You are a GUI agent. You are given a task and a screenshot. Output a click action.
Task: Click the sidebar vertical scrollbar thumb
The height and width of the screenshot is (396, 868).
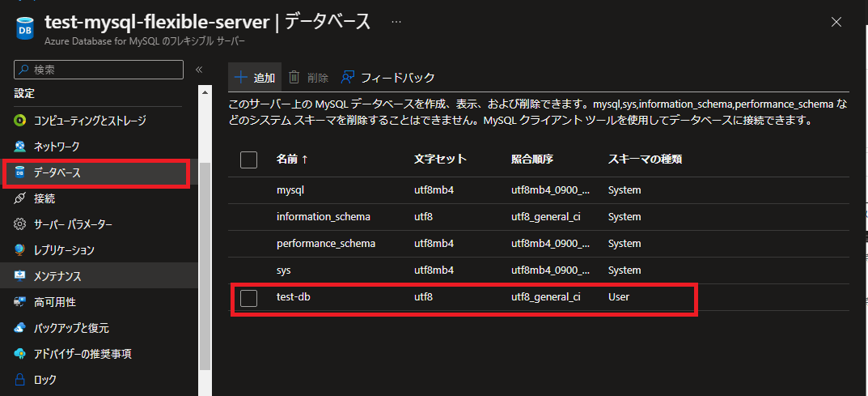pos(205,266)
